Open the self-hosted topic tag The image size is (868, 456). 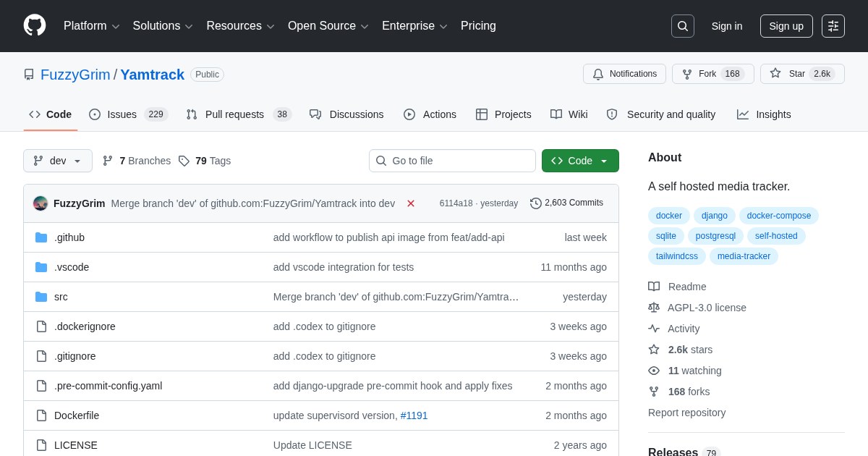(776, 236)
